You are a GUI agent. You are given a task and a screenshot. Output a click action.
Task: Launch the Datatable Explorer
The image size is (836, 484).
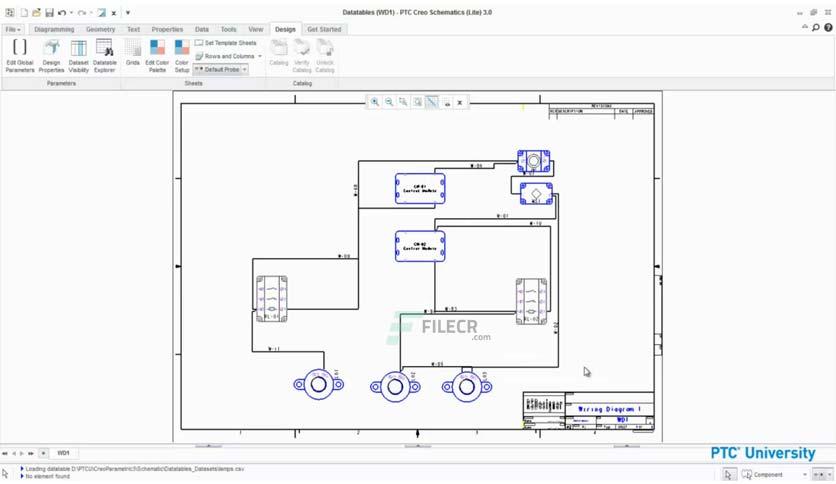pyautogui.click(x=104, y=55)
